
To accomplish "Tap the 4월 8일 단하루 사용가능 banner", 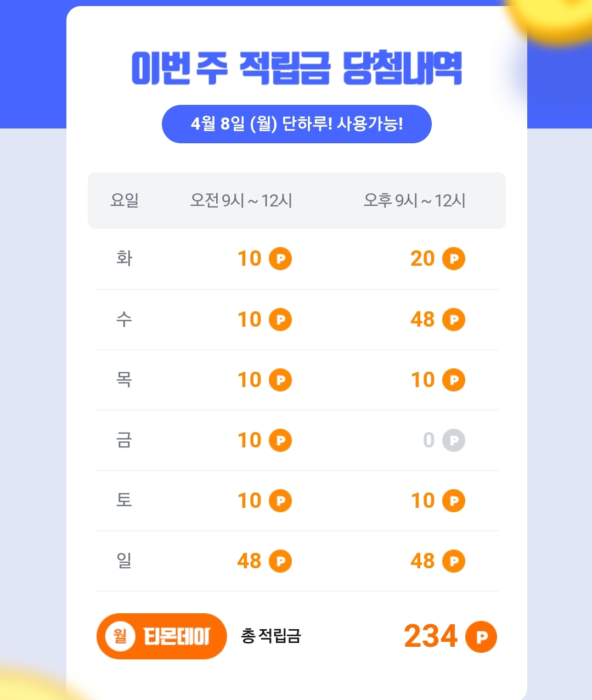I will (296, 124).
